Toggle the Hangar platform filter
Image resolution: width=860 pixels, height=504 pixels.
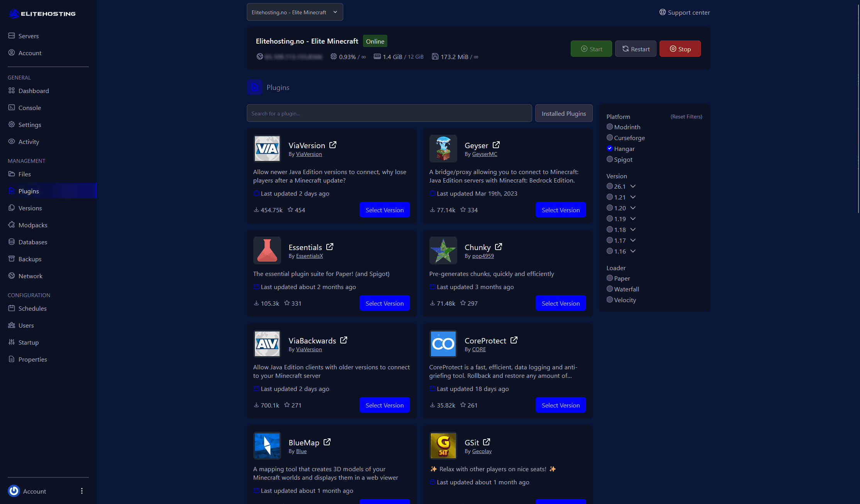(610, 148)
